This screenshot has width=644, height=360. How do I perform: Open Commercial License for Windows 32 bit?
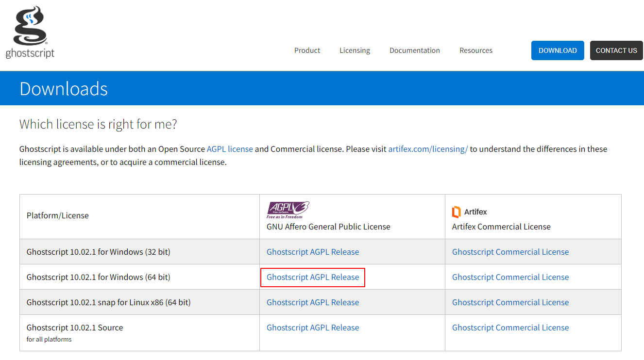pyautogui.click(x=510, y=252)
